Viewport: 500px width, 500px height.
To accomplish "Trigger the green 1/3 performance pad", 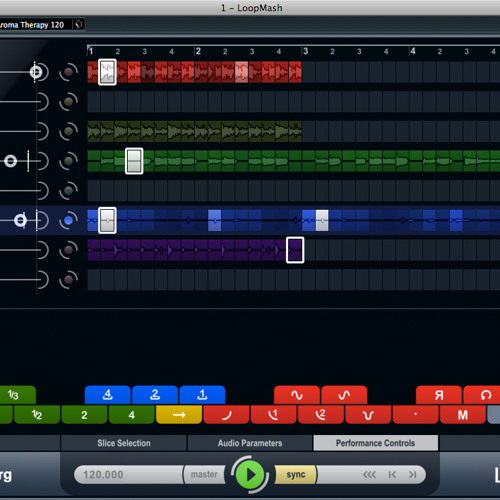I will [x=17, y=395].
